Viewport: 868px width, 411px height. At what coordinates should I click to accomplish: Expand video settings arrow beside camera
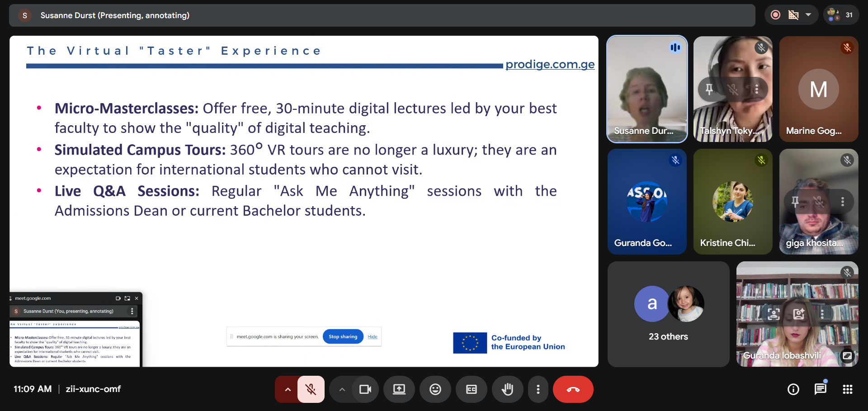[342, 389]
